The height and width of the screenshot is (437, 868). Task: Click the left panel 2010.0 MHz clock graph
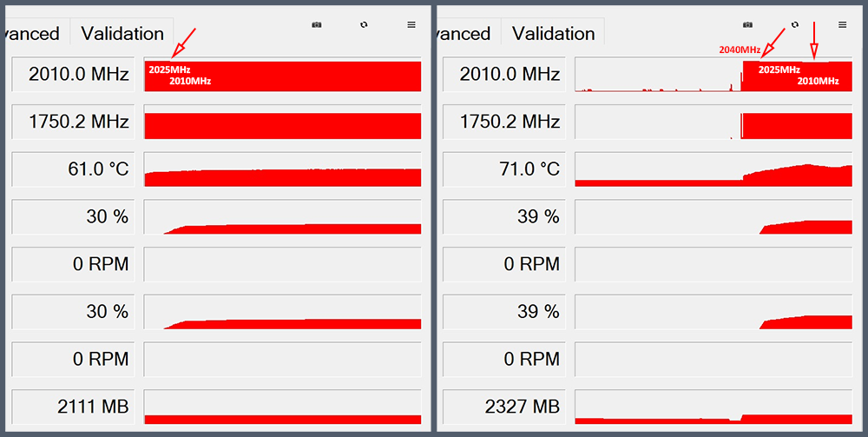(x=282, y=76)
